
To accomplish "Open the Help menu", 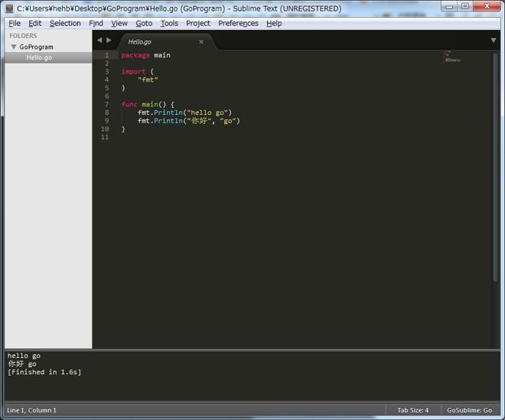I will coord(274,23).
